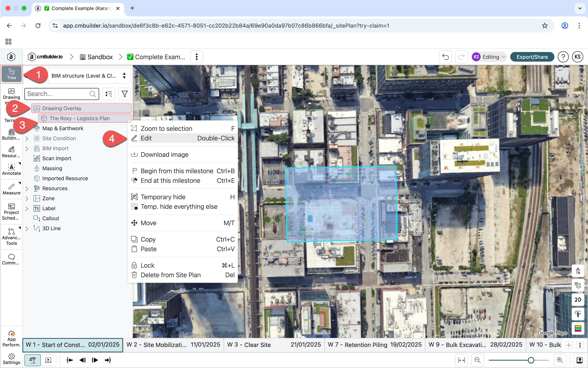Viewport: 588px width, 368px height.
Task: Open the Tree panel in sidebar
Action: [11, 74]
